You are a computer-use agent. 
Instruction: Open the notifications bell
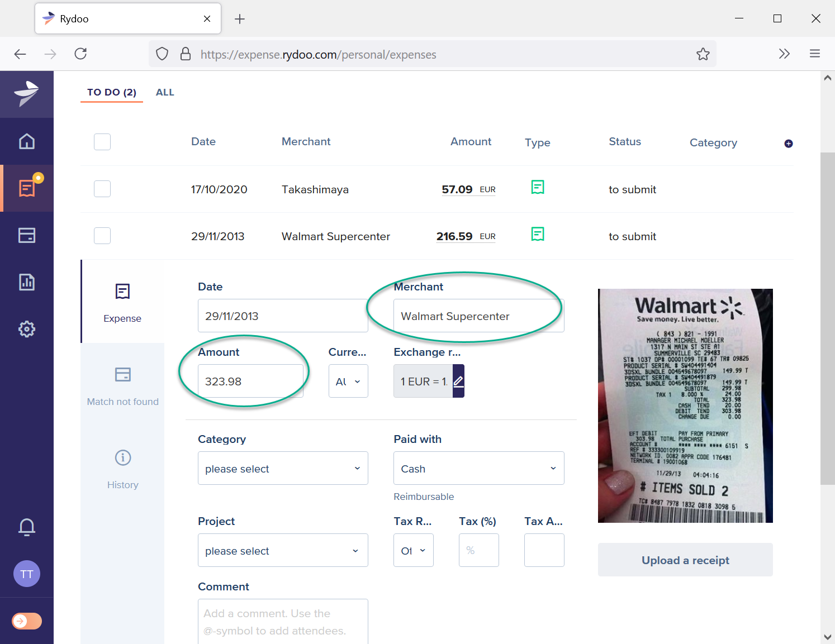pyautogui.click(x=27, y=527)
